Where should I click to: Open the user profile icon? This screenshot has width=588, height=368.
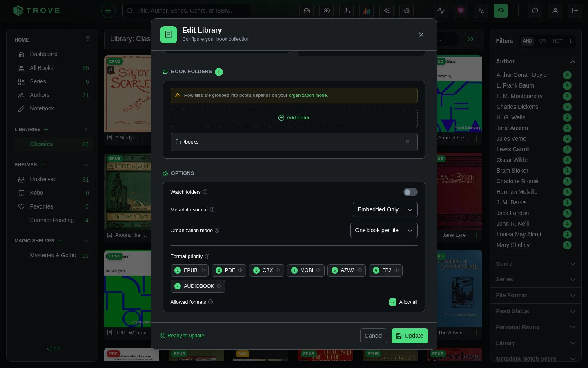click(x=555, y=11)
